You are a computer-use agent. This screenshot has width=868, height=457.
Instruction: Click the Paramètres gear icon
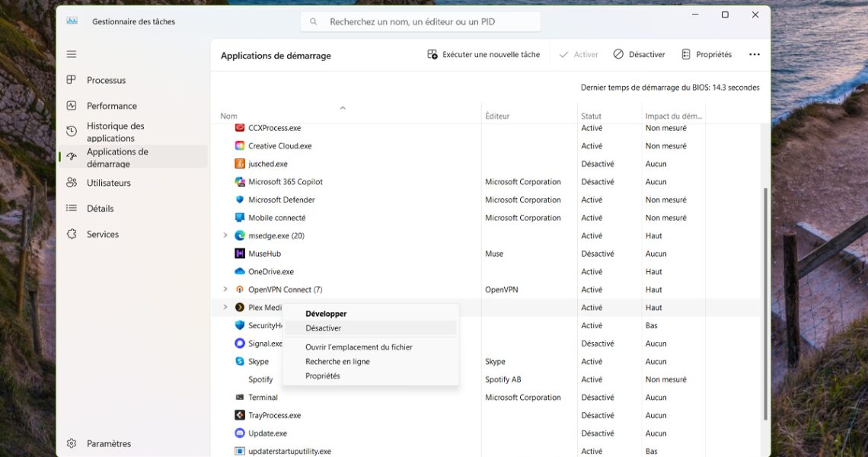point(72,443)
